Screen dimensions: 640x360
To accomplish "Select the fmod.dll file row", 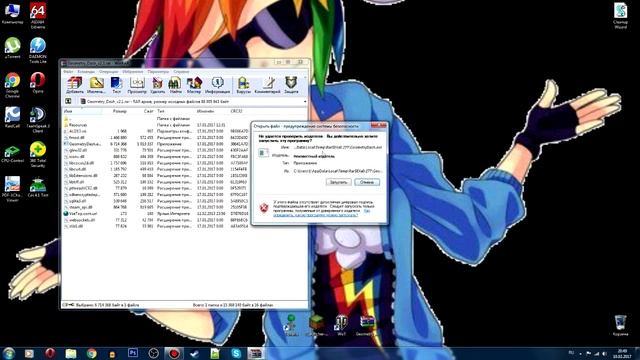I will point(156,138).
